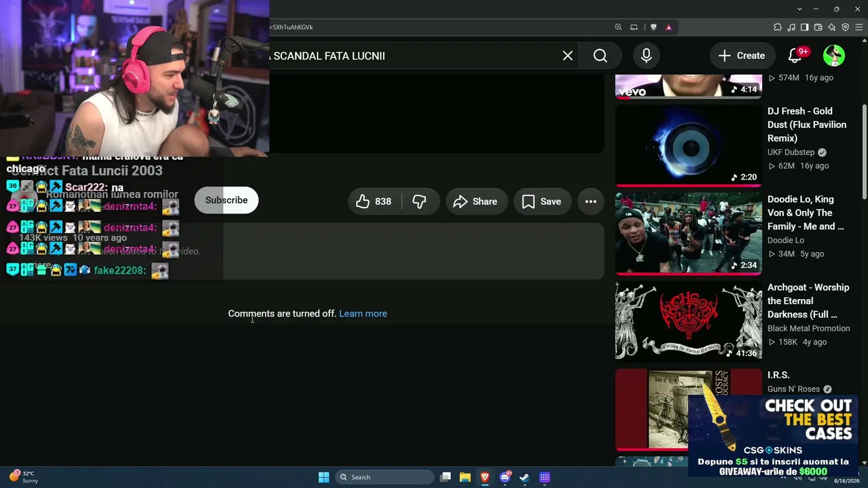Image resolution: width=868 pixels, height=488 pixels.
Task: Open the Brave Wallet icon
Action: 818,27
